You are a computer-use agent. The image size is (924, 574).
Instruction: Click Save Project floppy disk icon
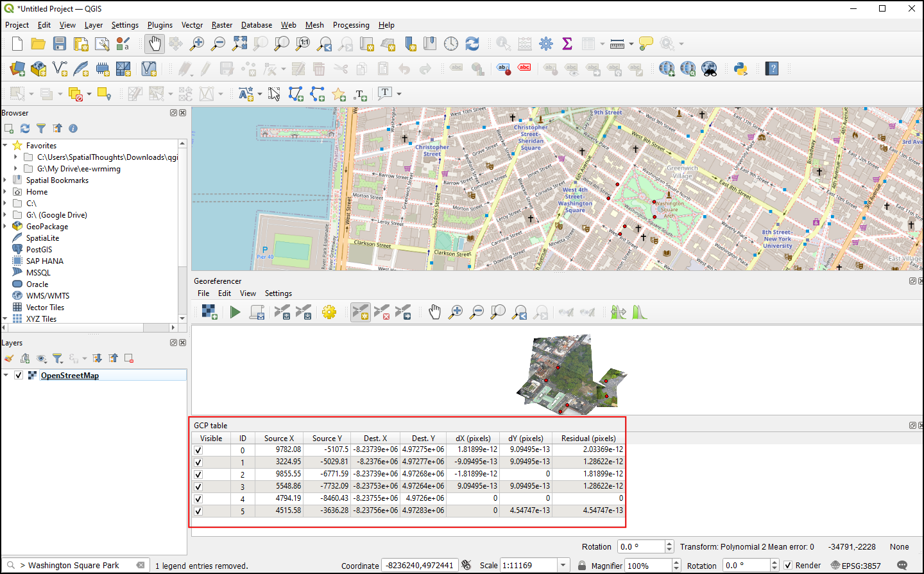point(60,44)
